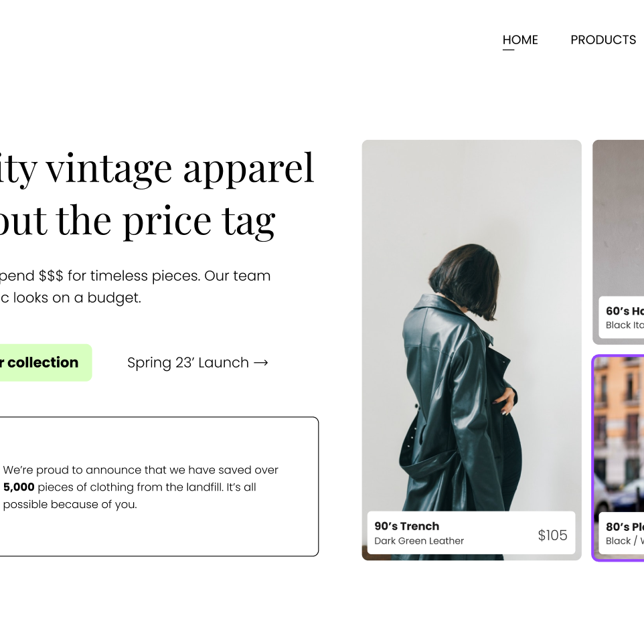Open the 90's Trench product photo
The height and width of the screenshot is (644, 644).
pyautogui.click(x=471, y=325)
